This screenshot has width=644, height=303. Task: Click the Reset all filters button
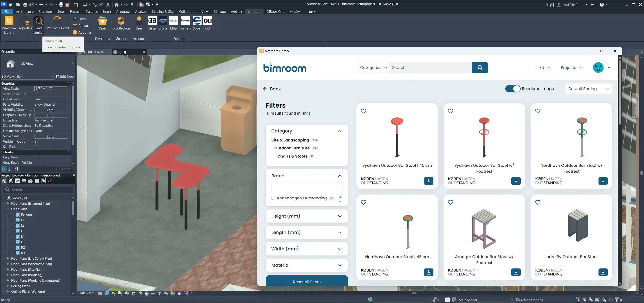(306, 282)
